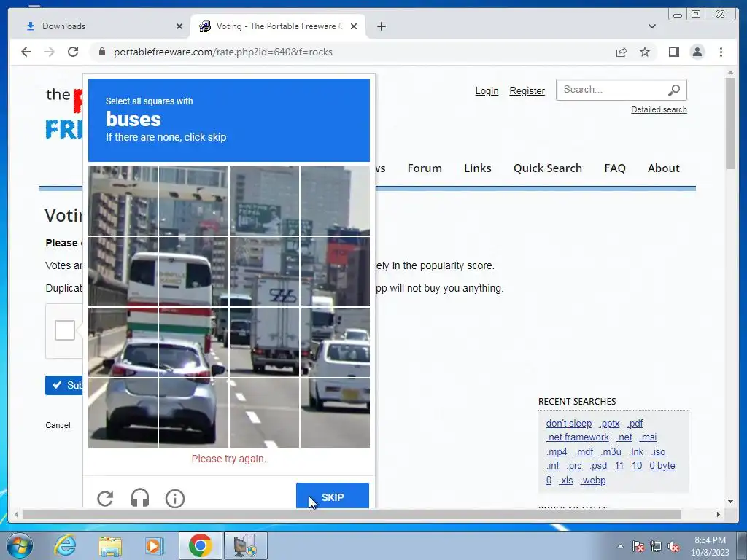Click the Chrome taskbar icon
The image size is (747, 560).
click(200, 545)
